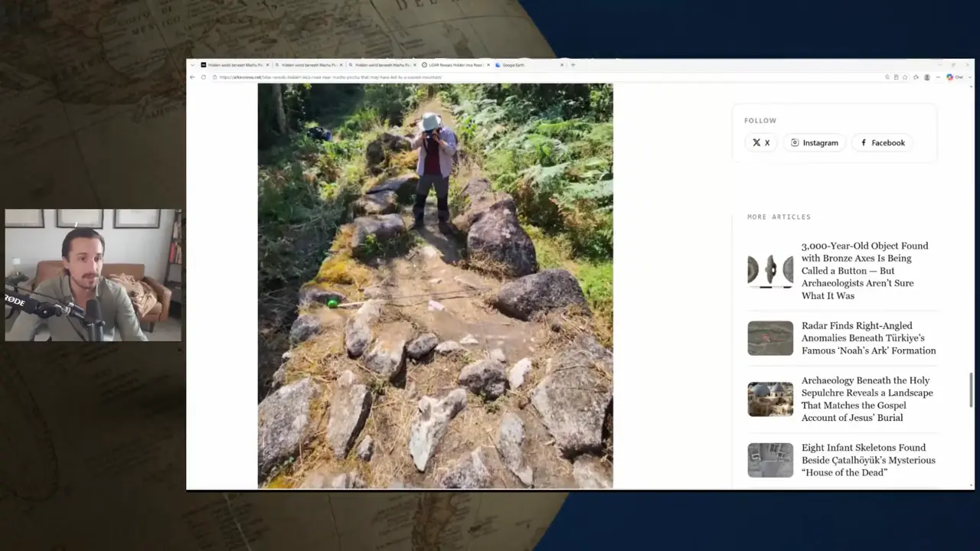Open the Radar Finds Right-Angled Anomalies article
This screenshot has width=980, height=551.
pyautogui.click(x=868, y=337)
